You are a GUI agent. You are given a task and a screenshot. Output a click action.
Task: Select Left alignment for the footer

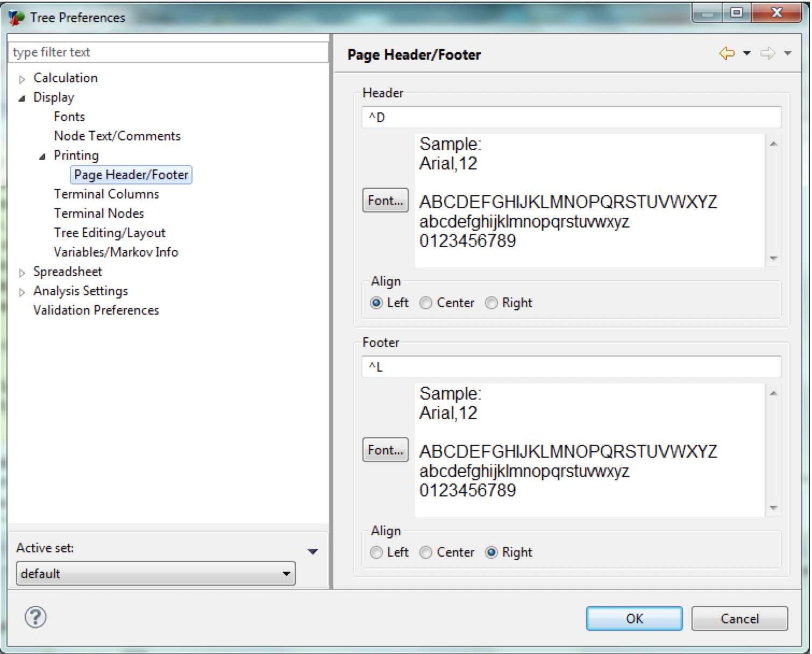pos(376,553)
